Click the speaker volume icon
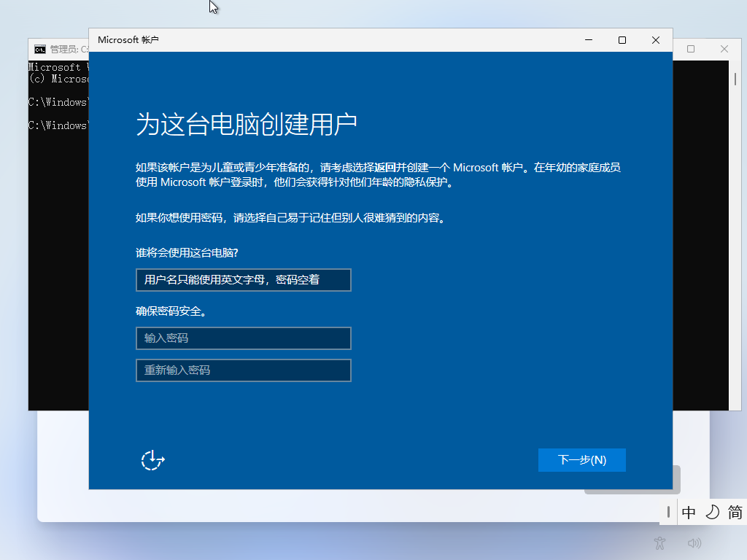The height and width of the screenshot is (560, 747). [694, 543]
